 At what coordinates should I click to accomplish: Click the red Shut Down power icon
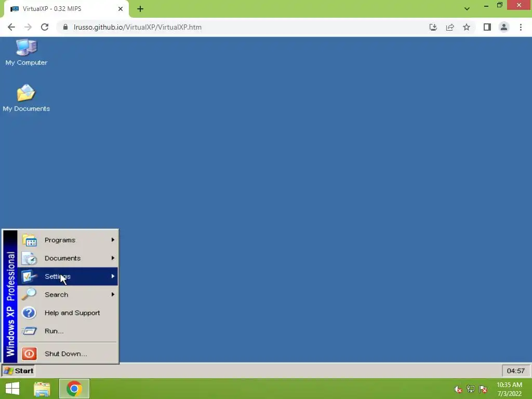point(29,353)
